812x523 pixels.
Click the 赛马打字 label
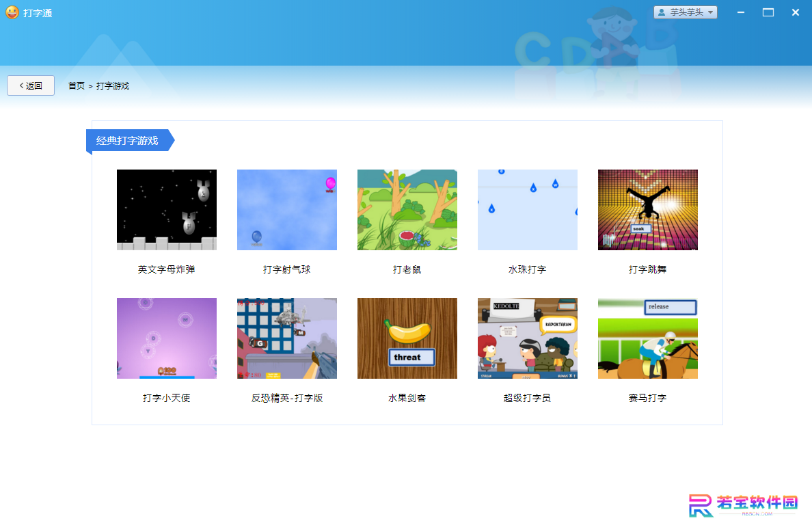click(x=648, y=398)
